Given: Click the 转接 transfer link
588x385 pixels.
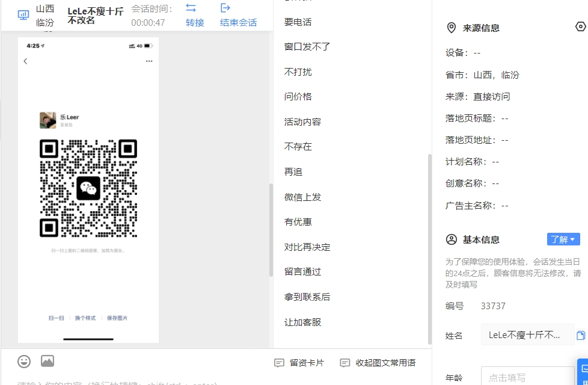Looking at the screenshot, I should pyautogui.click(x=195, y=22).
